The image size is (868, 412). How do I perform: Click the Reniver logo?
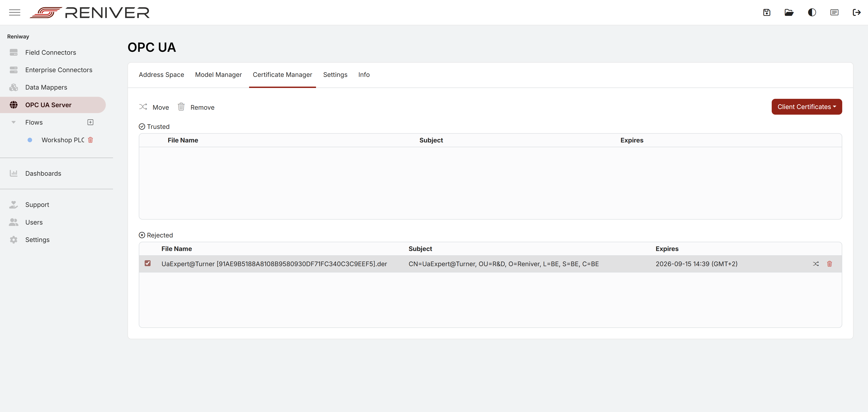coord(89,12)
